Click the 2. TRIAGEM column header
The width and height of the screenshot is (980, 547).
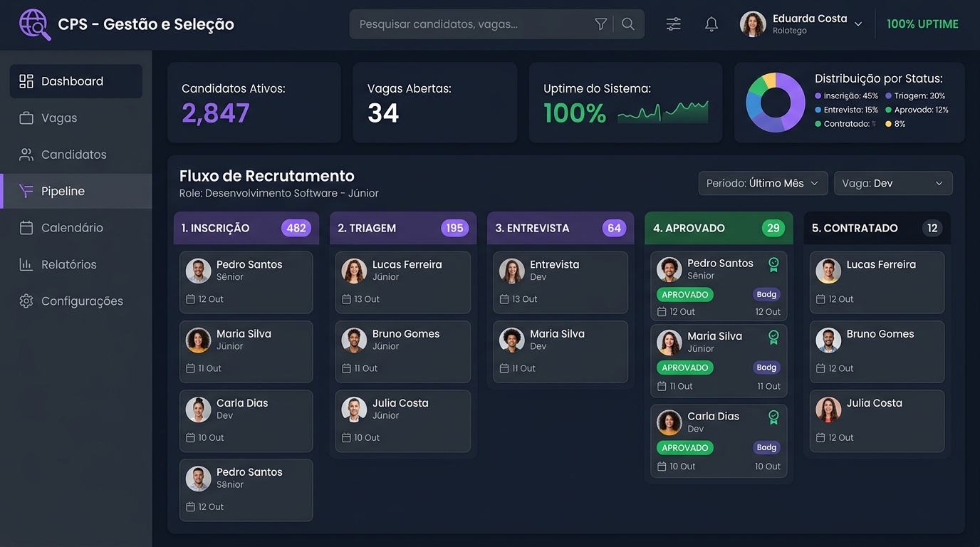click(402, 228)
